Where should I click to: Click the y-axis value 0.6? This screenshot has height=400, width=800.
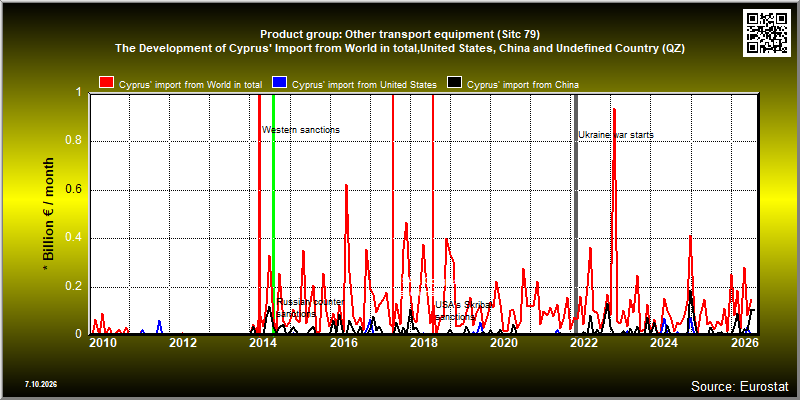(x=73, y=190)
